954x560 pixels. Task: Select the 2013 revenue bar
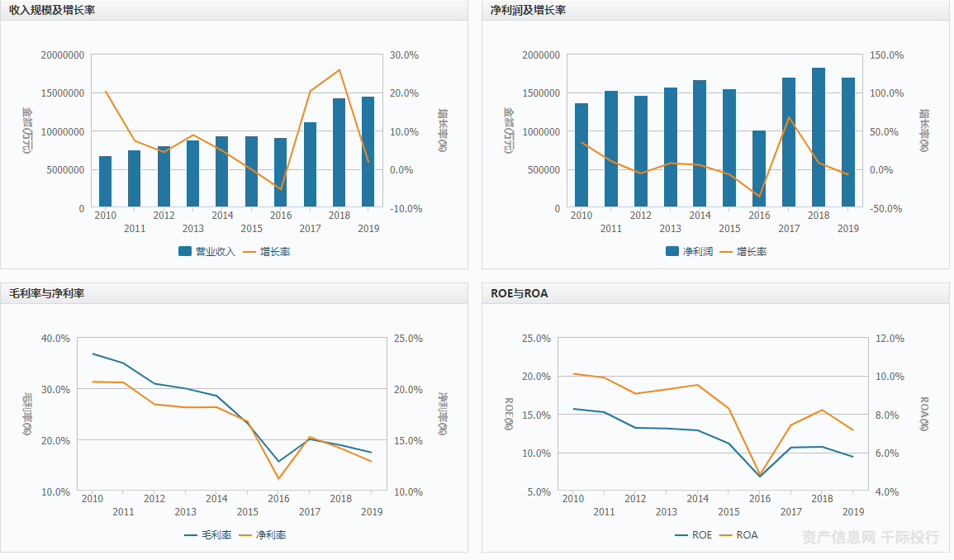click(x=193, y=173)
